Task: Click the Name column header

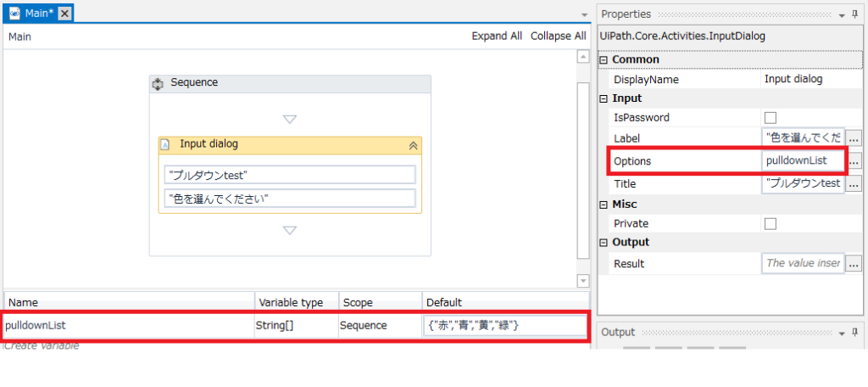Action: tap(129, 303)
